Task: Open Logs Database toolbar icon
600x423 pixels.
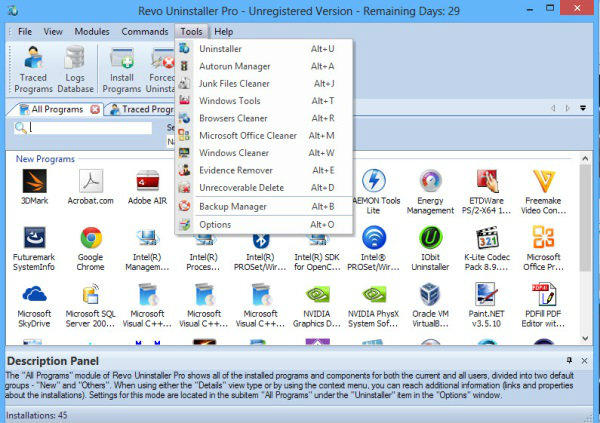Action: point(75,69)
